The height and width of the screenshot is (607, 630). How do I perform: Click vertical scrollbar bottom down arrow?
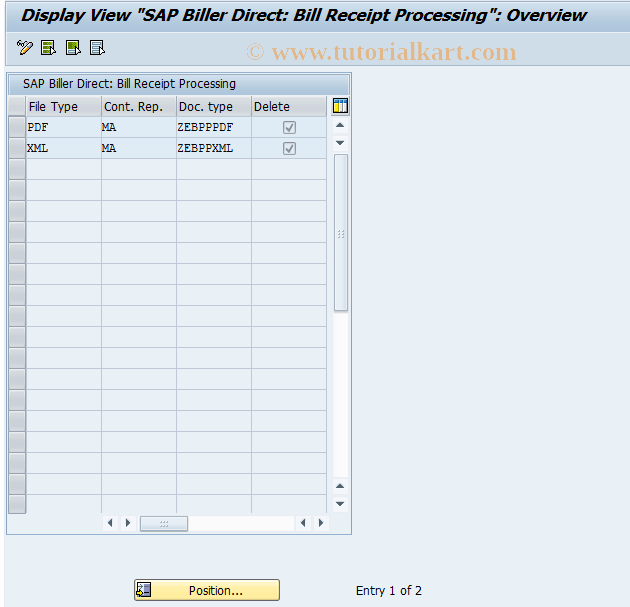(340, 504)
